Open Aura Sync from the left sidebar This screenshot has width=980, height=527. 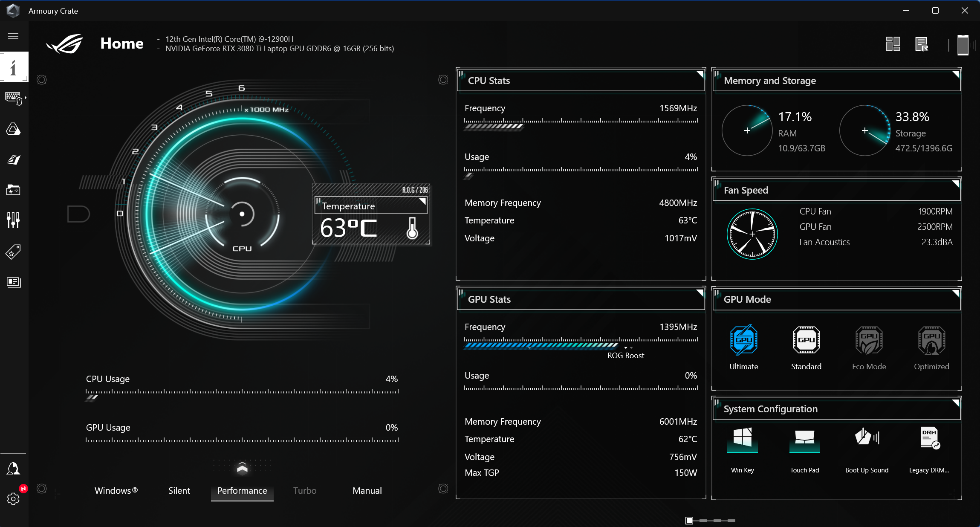click(14, 129)
